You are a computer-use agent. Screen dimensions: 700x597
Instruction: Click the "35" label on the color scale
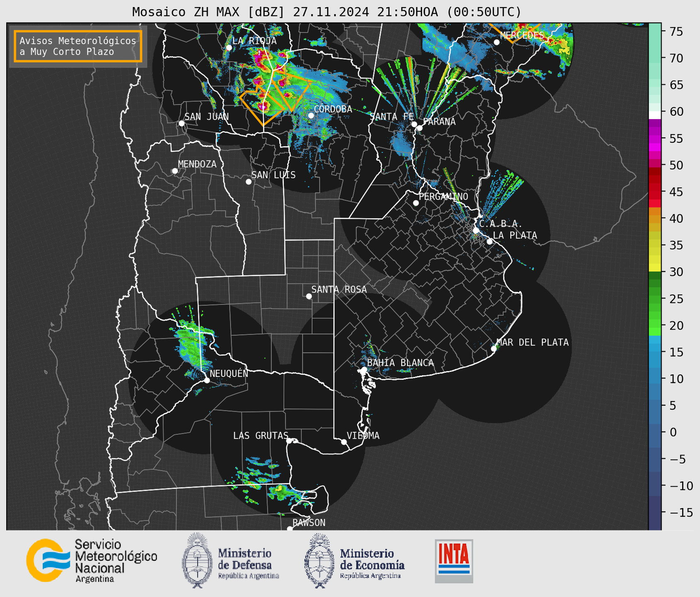(676, 245)
